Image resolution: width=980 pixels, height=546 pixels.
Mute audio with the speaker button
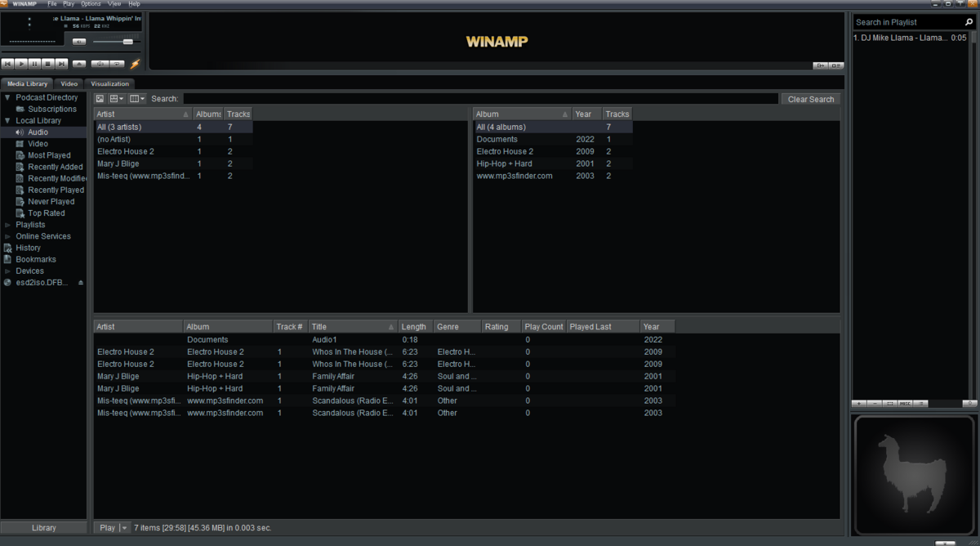[x=79, y=42]
